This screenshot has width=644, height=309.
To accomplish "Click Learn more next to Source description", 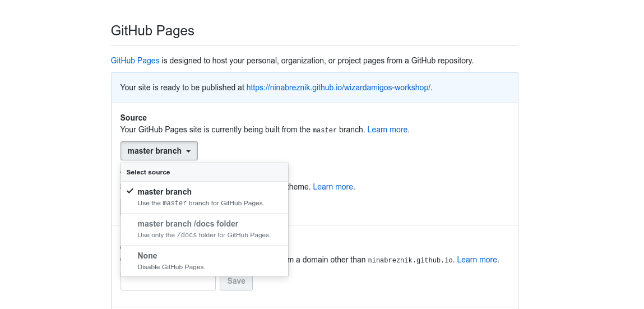I will (387, 130).
